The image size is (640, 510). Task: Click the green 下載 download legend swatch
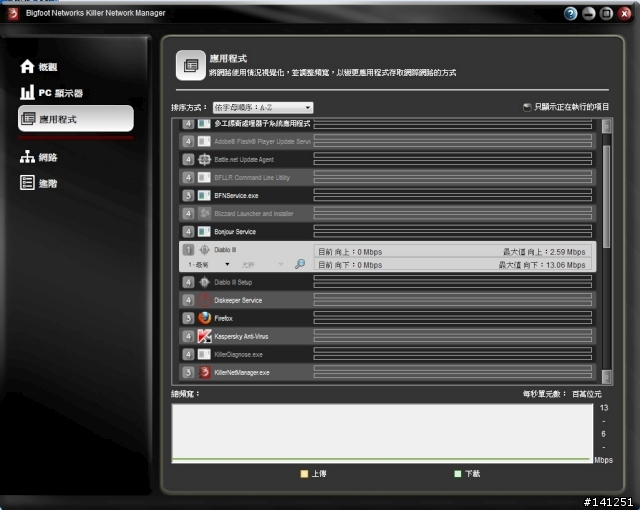click(x=458, y=474)
